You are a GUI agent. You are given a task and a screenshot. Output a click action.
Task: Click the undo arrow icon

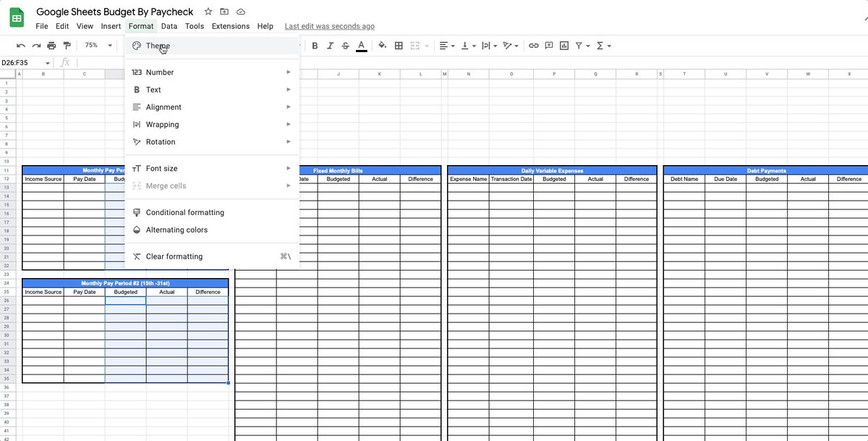(21, 46)
